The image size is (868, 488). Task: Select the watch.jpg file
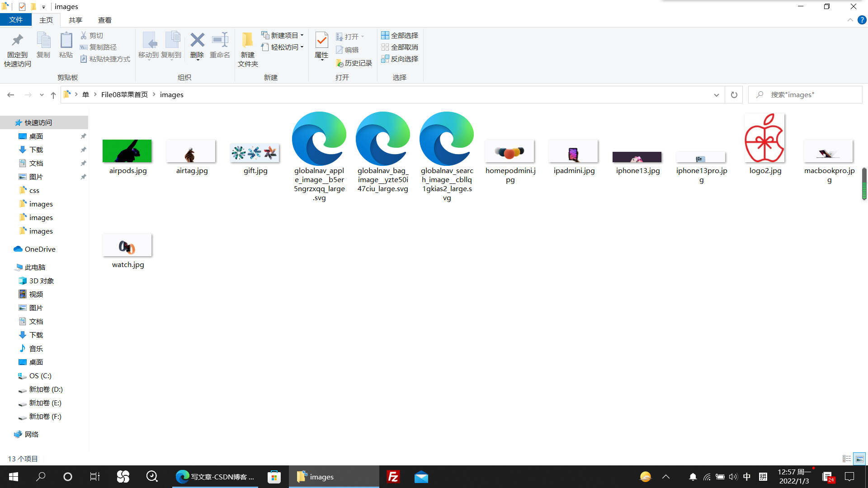click(x=128, y=252)
